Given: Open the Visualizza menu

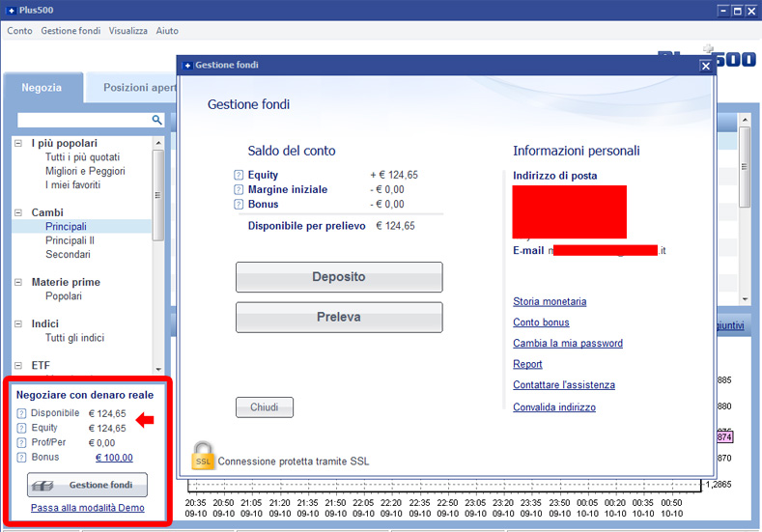Looking at the screenshot, I should pos(127,31).
